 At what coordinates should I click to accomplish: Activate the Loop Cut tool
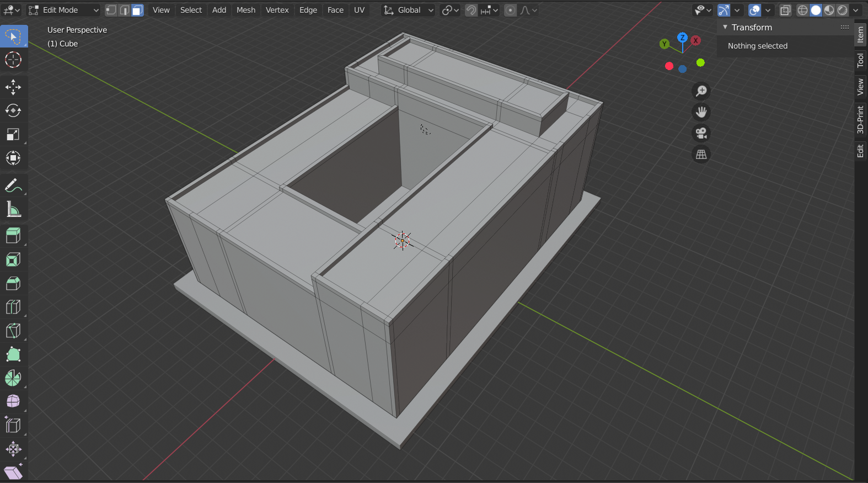click(x=13, y=307)
